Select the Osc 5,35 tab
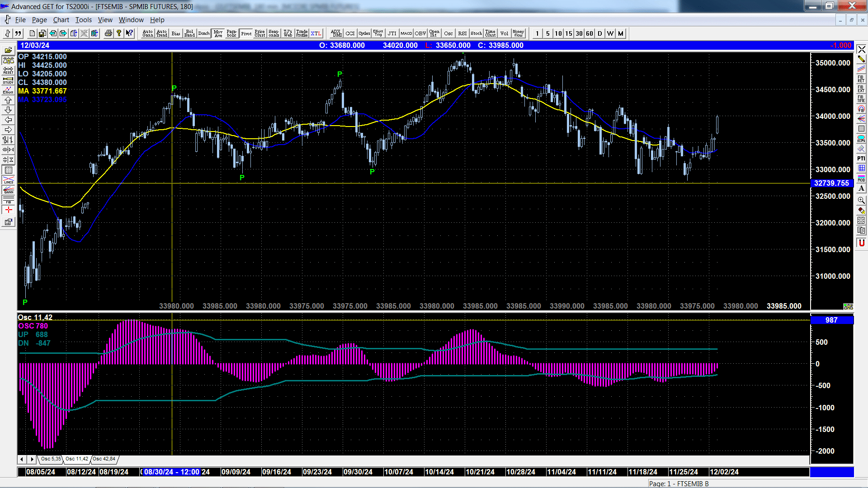The height and width of the screenshot is (488, 868). tap(51, 459)
